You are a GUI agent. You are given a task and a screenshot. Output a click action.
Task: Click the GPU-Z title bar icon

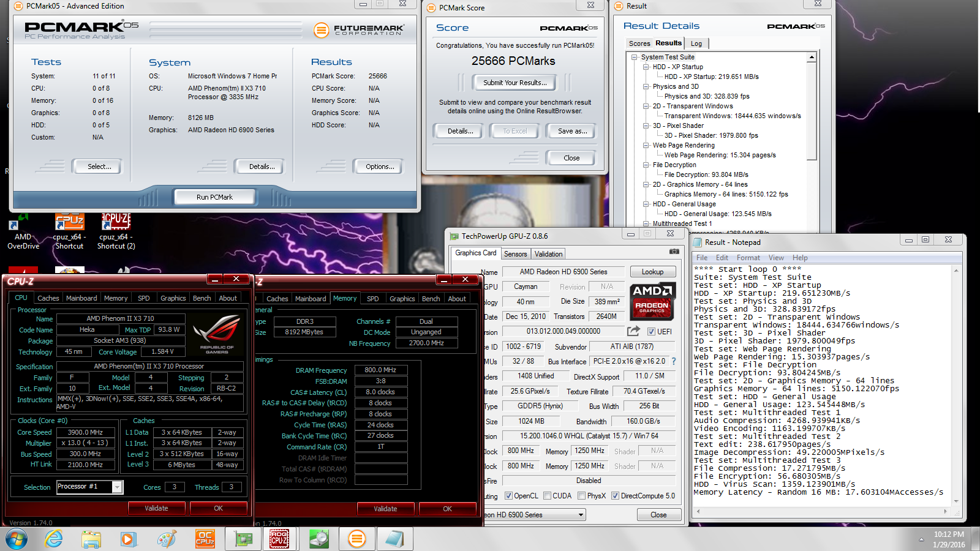pyautogui.click(x=454, y=236)
